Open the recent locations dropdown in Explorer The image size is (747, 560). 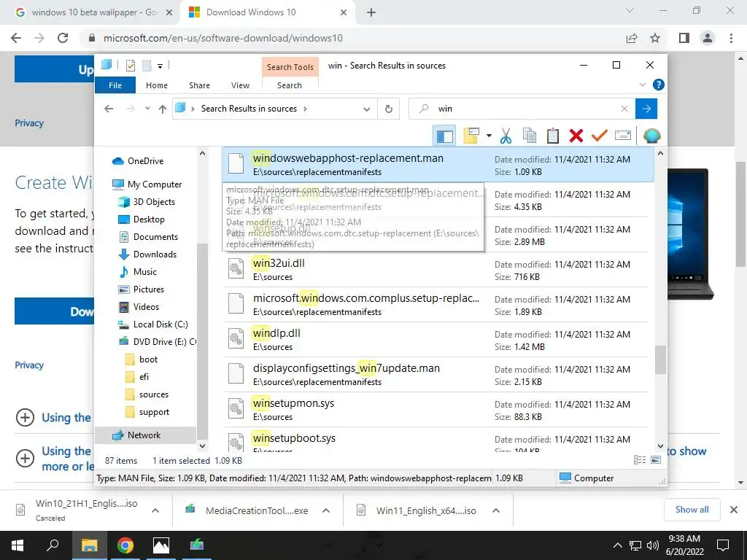point(147,109)
